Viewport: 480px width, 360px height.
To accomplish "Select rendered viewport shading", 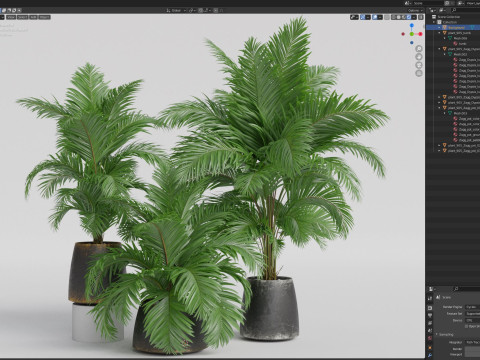I will tap(409, 17).
